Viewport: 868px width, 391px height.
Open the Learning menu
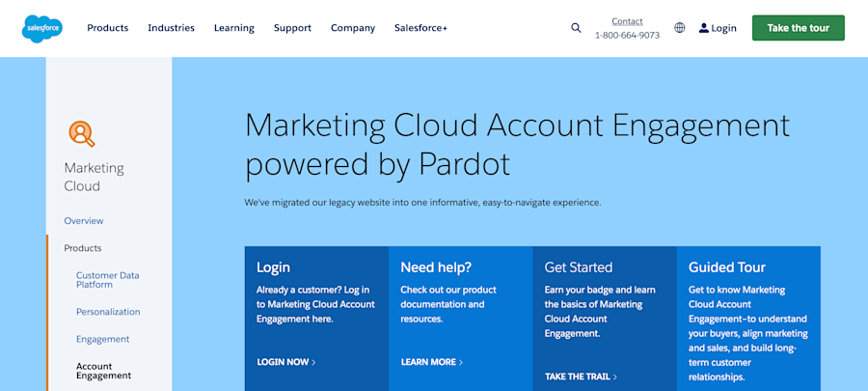234,28
